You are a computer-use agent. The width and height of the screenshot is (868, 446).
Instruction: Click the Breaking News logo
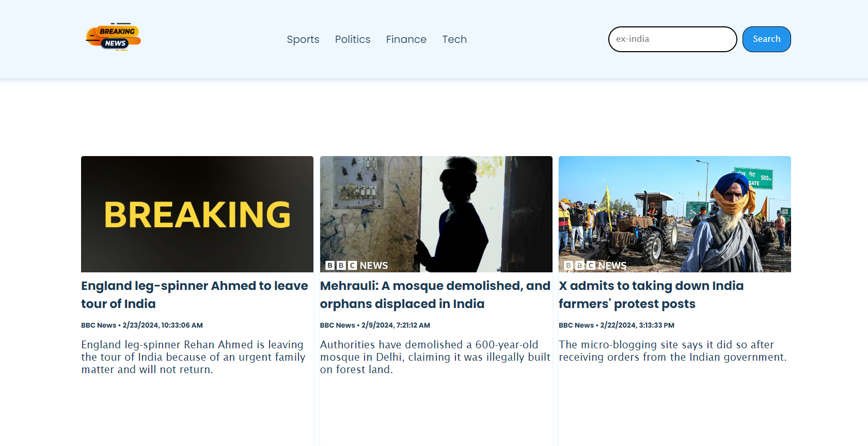click(113, 37)
